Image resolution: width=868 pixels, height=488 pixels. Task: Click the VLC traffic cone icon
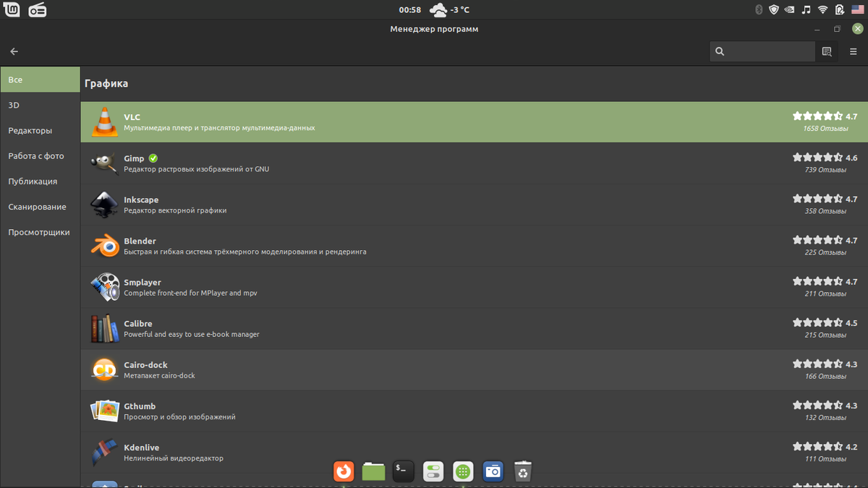[105, 122]
